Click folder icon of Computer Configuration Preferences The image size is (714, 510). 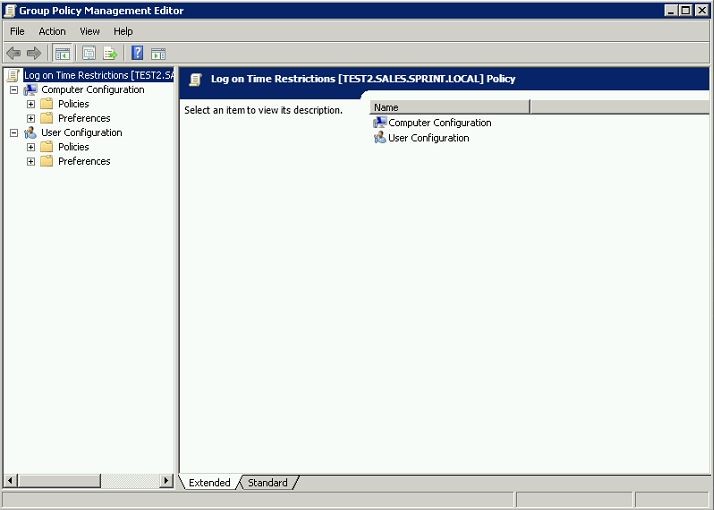[x=46, y=118]
